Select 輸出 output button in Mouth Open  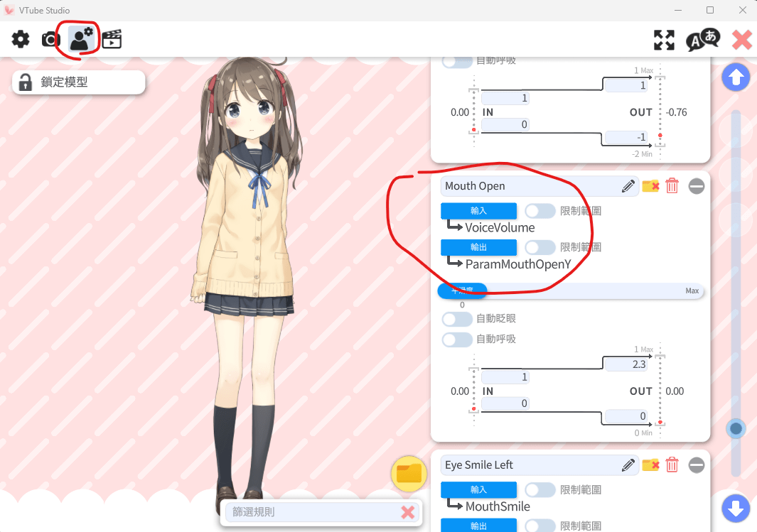click(x=478, y=247)
